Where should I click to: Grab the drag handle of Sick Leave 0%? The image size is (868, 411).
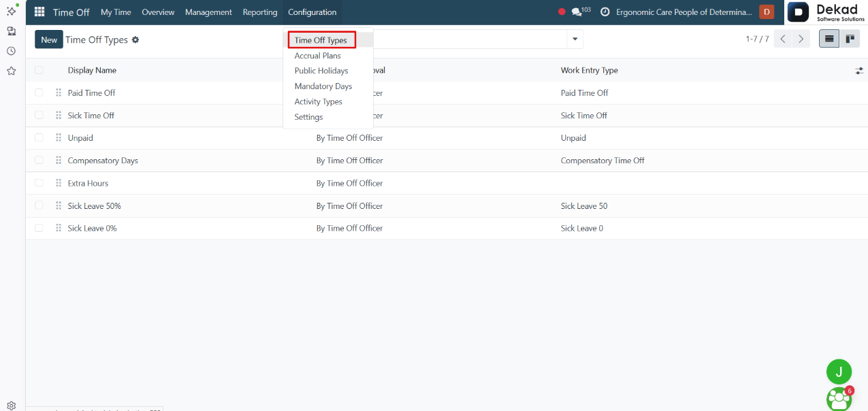pos(59,228)
